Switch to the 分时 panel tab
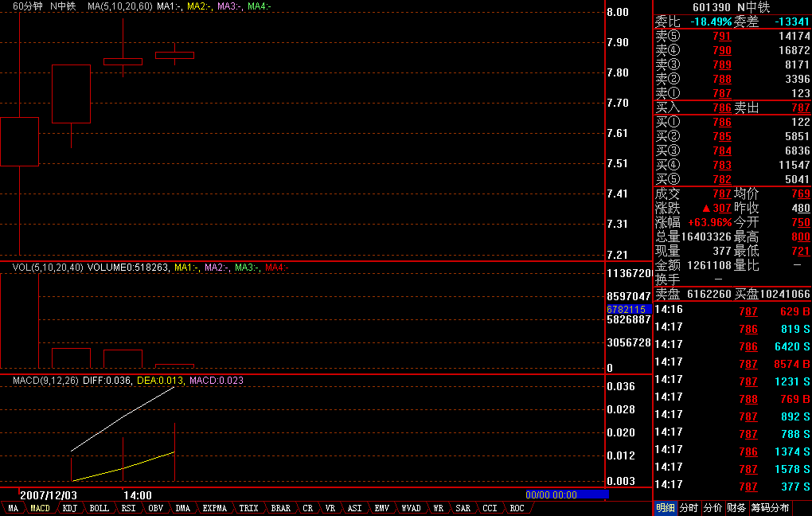 point(689,508)
